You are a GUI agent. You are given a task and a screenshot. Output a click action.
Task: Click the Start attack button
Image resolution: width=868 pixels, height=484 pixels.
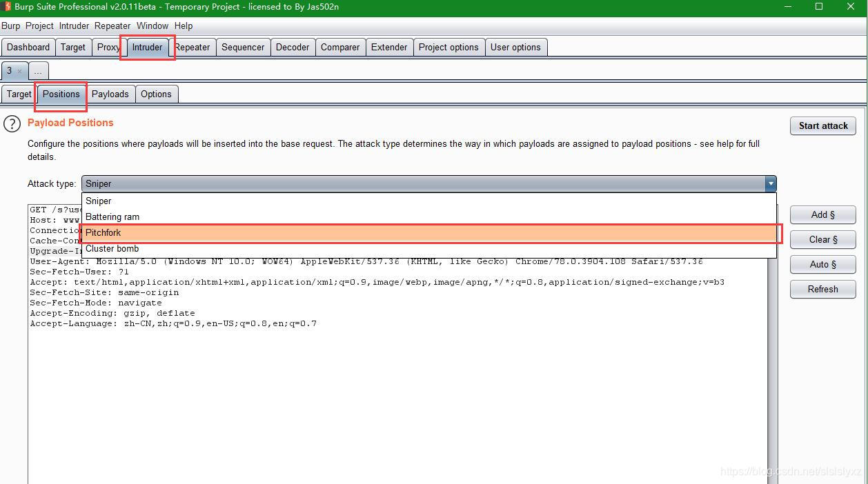(823, 125)
